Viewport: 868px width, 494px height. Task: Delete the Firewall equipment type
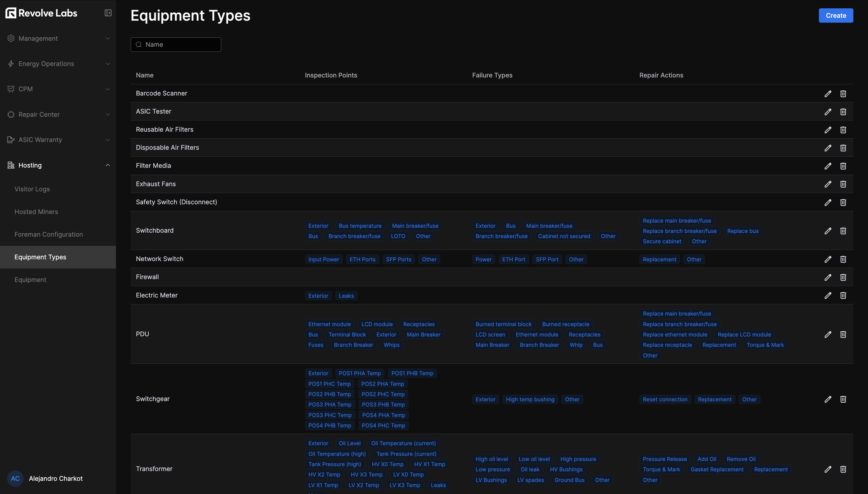843,277
